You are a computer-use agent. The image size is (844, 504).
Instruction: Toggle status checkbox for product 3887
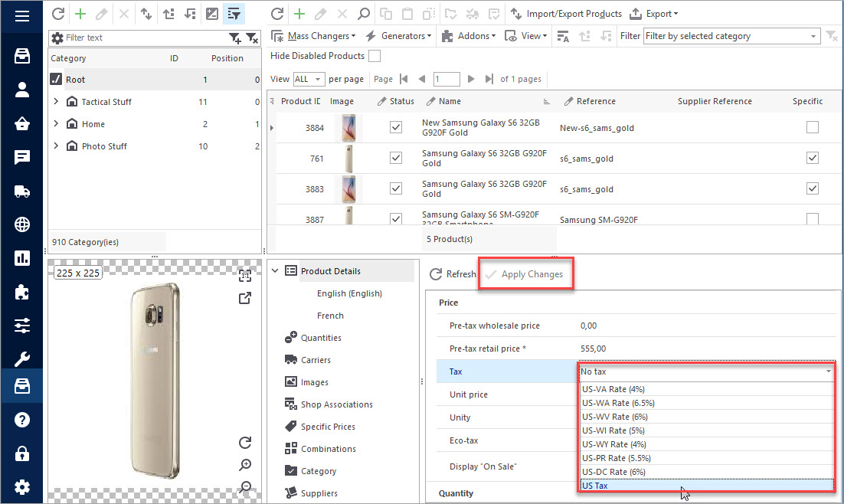point(396,218)
